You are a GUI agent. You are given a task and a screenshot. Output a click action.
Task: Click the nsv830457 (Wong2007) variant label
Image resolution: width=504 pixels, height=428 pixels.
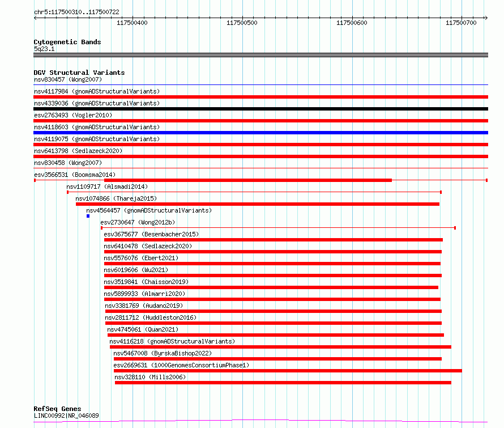click(x=68, y=79)
